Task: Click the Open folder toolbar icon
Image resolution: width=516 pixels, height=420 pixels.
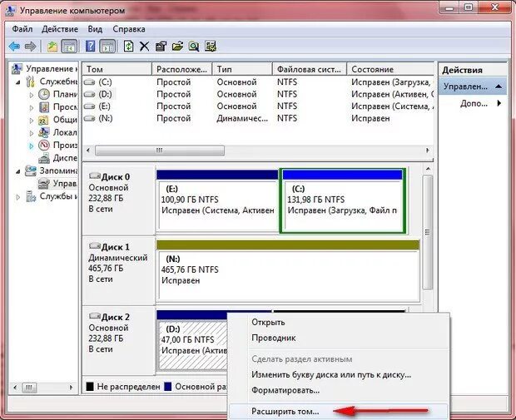Action: (177, 47)
